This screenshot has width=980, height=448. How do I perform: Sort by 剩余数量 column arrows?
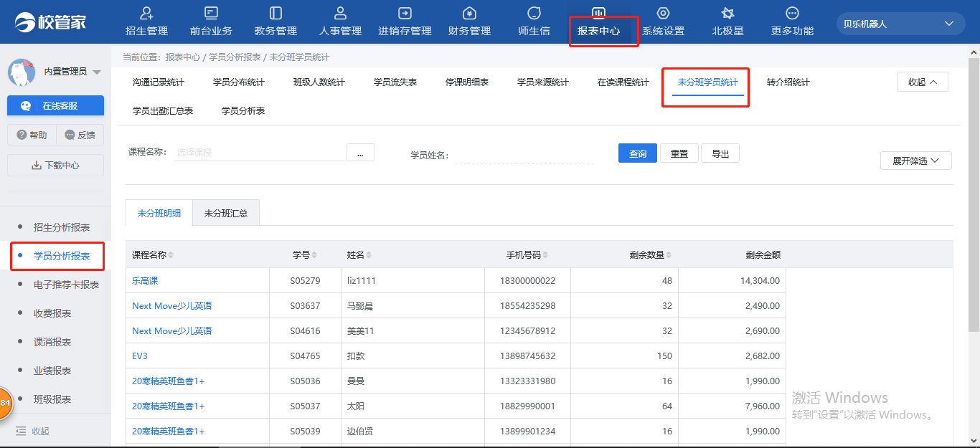pyautogui.click(x=670, y=255)
